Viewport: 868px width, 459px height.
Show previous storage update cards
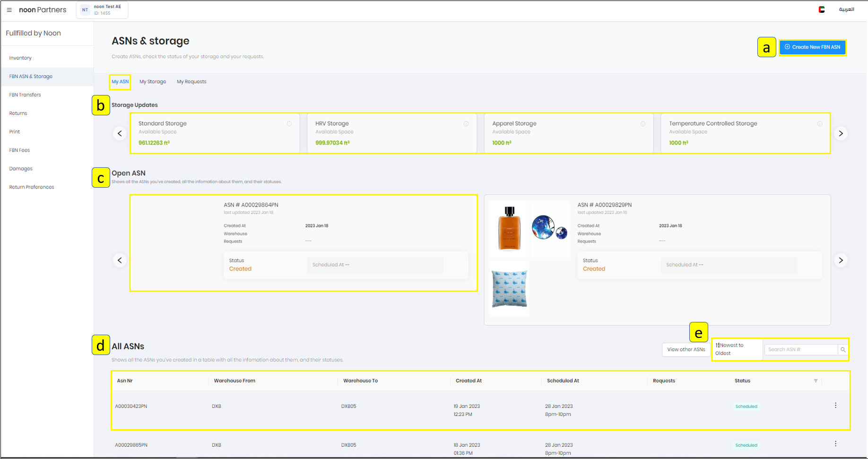pos(120,133)
